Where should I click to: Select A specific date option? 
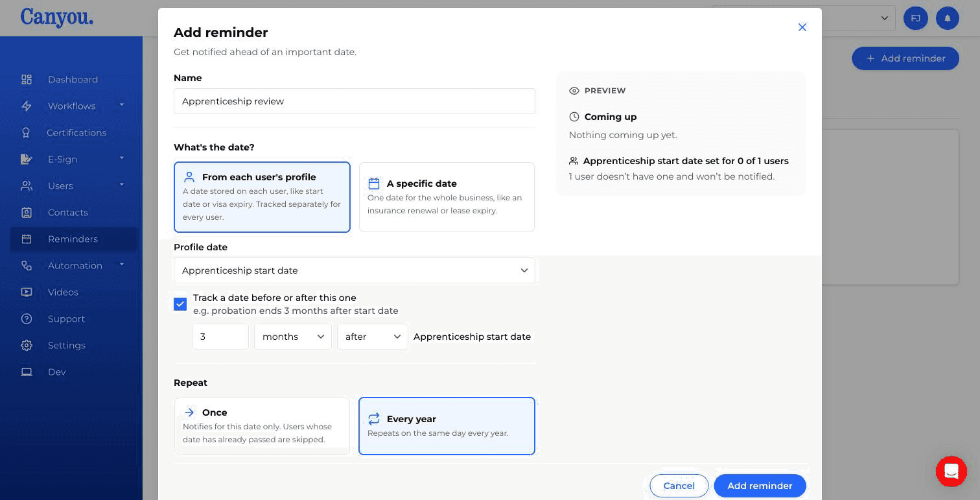[447, 197]
